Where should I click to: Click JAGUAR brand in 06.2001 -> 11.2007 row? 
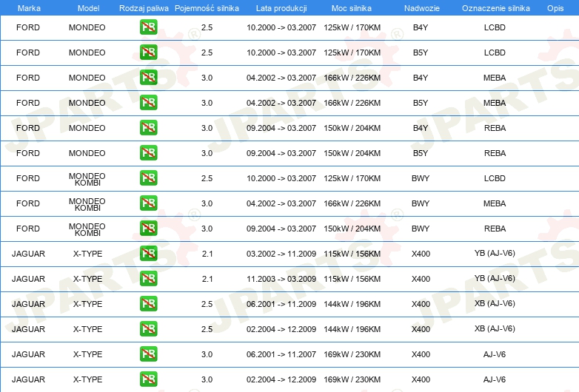click(x=28, y=354)
